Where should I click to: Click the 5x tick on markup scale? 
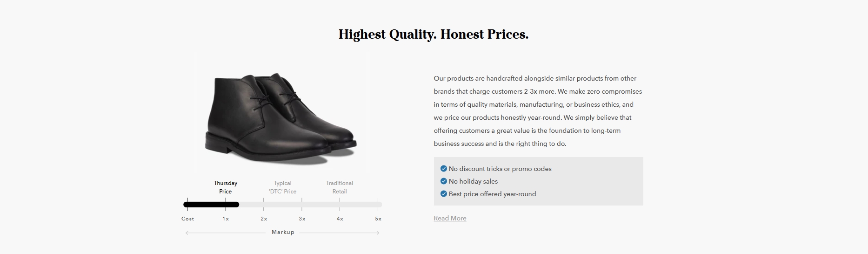click(x=378, y=219)
